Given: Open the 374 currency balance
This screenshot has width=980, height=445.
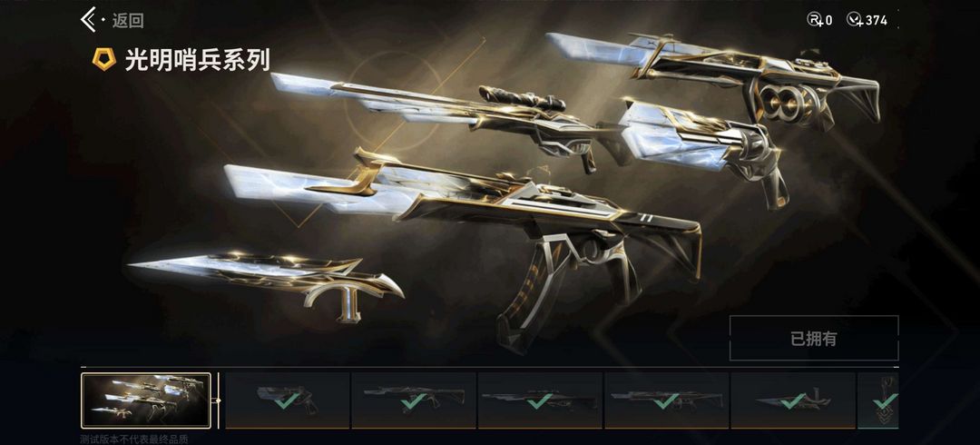Looking at the screenshot, I should coord(877,21).
